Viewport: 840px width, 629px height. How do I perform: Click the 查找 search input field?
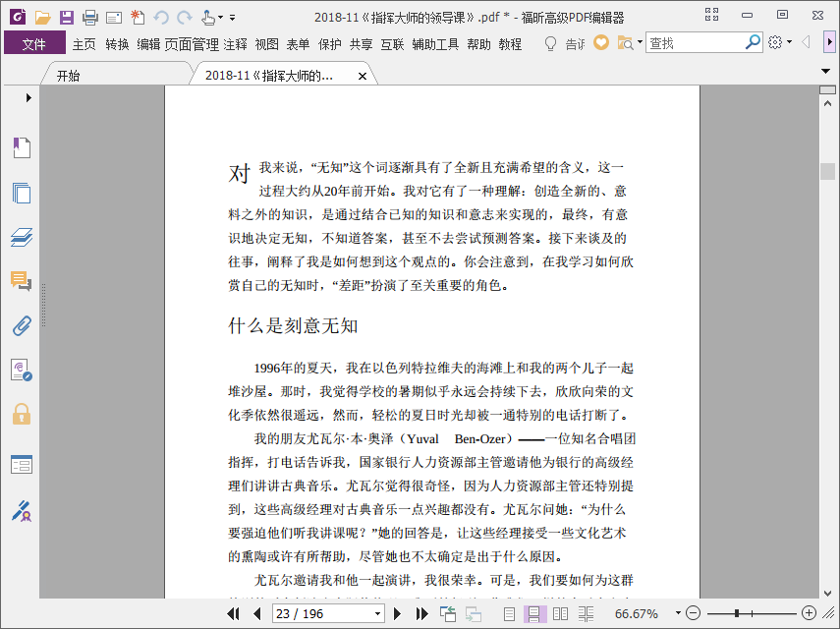click(x=695, y=43)
